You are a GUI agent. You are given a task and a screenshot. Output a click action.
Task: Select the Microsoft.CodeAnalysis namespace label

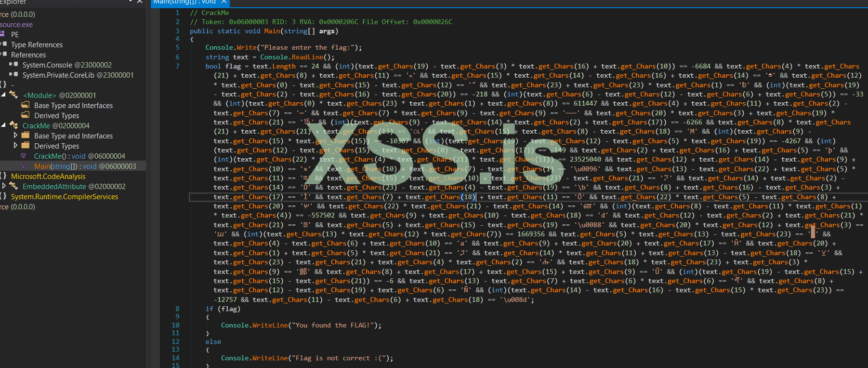click(48, 177)
